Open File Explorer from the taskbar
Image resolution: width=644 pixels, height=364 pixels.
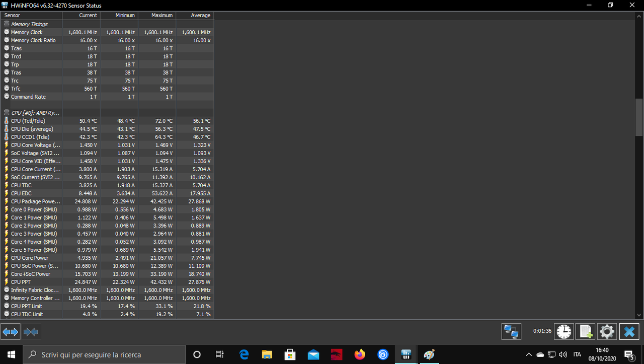(x=267, y=354)
